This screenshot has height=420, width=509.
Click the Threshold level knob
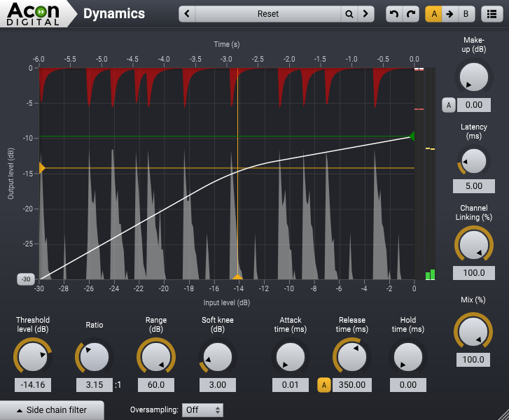32,357
